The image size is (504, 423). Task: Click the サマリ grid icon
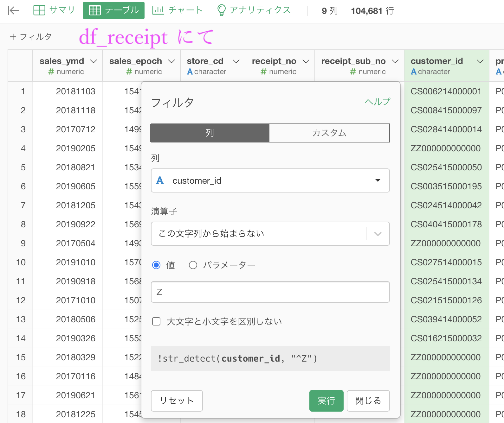39,10
